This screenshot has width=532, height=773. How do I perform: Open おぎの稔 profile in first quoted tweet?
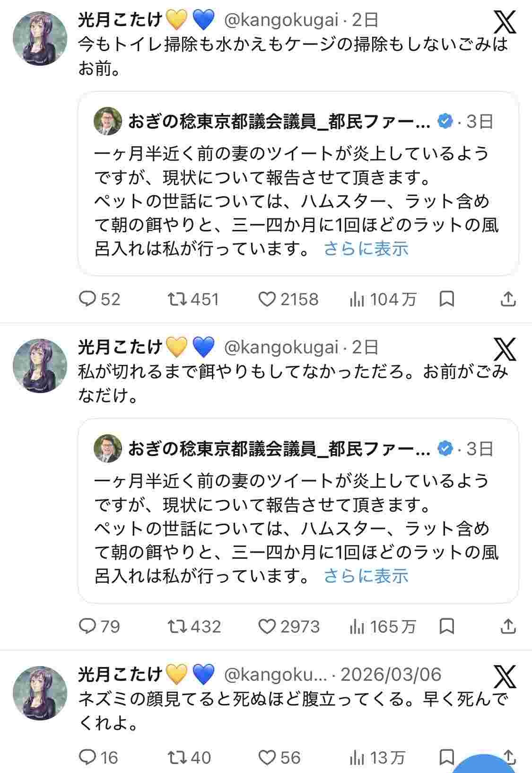(279, 122)
